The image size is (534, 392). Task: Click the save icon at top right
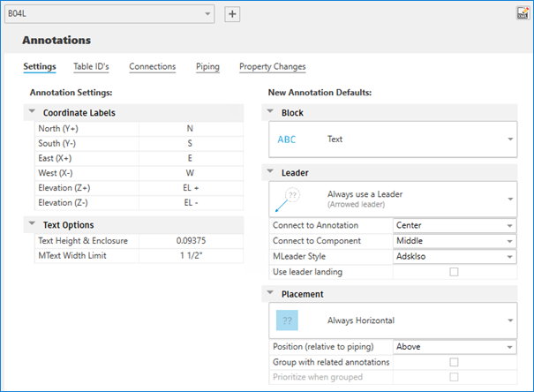pos(522,13)
